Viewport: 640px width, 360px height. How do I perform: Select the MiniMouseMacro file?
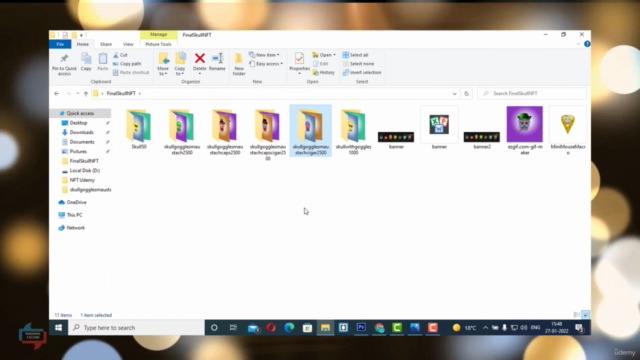pos(568,131)
